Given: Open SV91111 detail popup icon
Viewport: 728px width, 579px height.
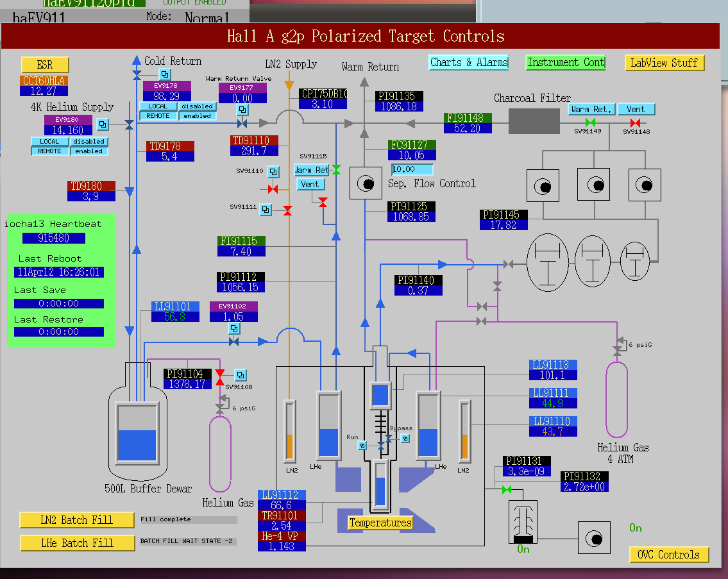Looking at the screenshot, I should [x=266, y=210].
